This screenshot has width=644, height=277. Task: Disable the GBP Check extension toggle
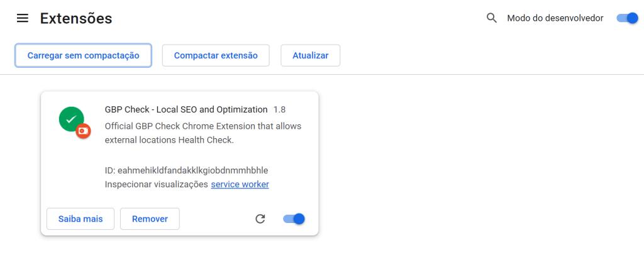(294, 219)
